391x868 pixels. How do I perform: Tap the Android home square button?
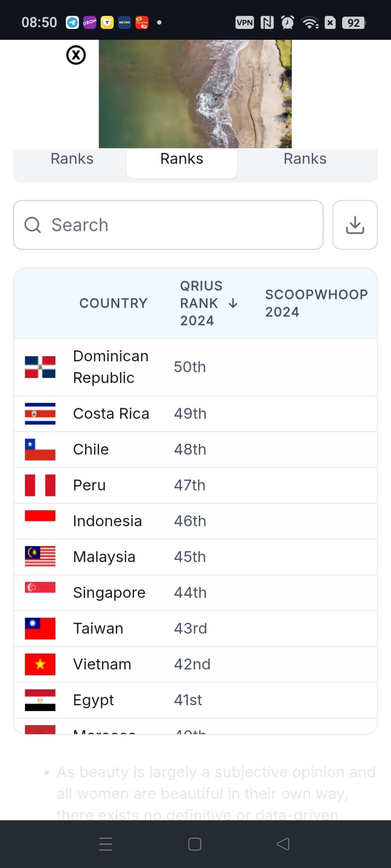click(x=195, y=844)
